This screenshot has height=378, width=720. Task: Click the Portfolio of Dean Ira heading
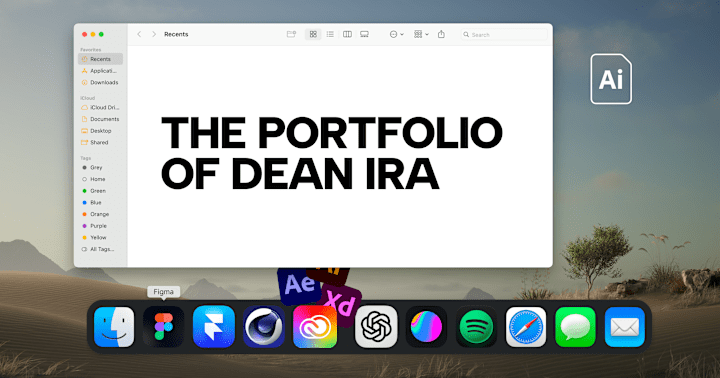(332, 153)
